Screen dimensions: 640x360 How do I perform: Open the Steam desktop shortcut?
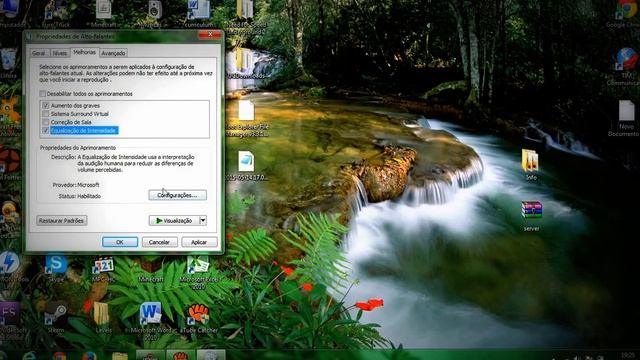[x=56, y=314]
